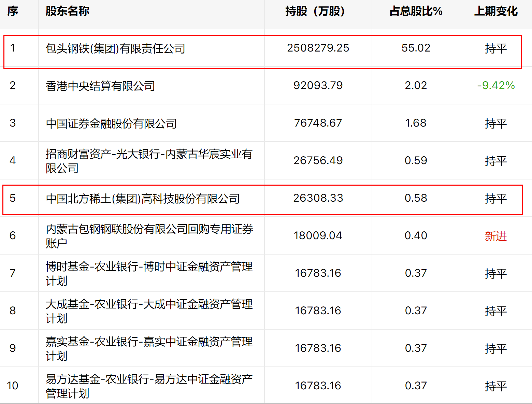The width and height of the screenshot is (532, 404).
Task: Click 0.37 in the 大成基金 row
Action: (x=416, y=311)
